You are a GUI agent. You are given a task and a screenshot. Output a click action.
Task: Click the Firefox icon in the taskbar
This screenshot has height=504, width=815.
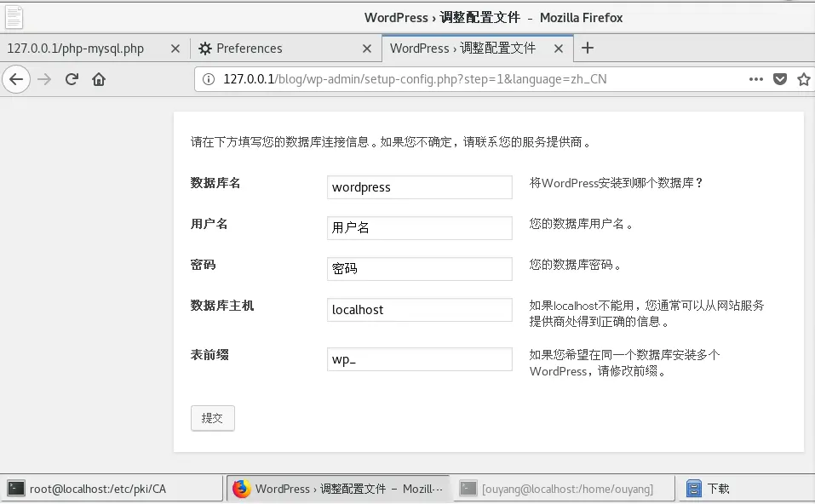pyautogui.click(x=241, y=489)
